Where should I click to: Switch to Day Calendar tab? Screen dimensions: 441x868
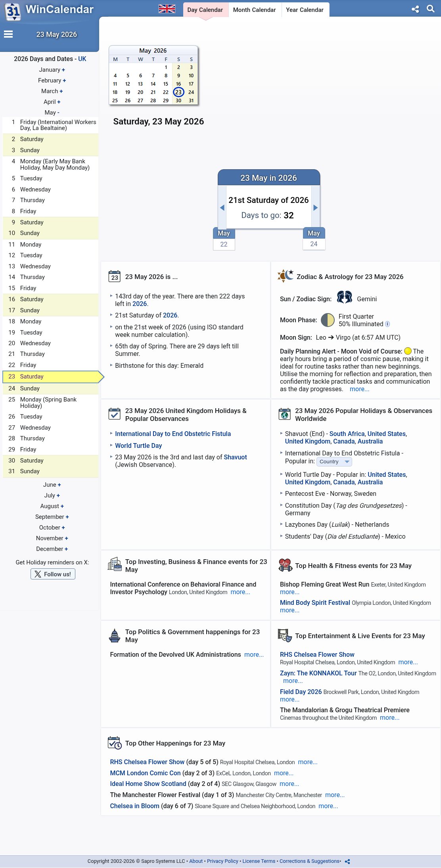tap(205, 10)
